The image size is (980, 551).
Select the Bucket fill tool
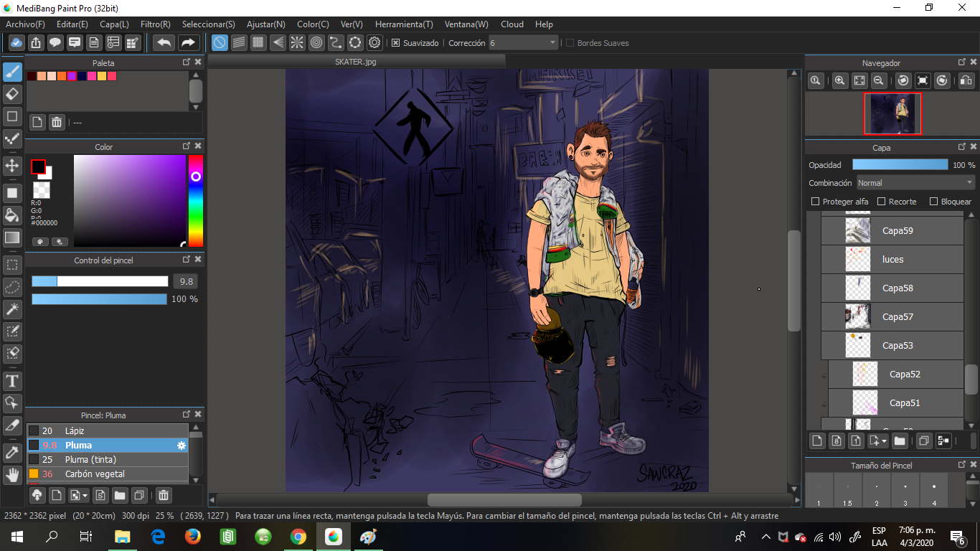click(x=12, y=215)
